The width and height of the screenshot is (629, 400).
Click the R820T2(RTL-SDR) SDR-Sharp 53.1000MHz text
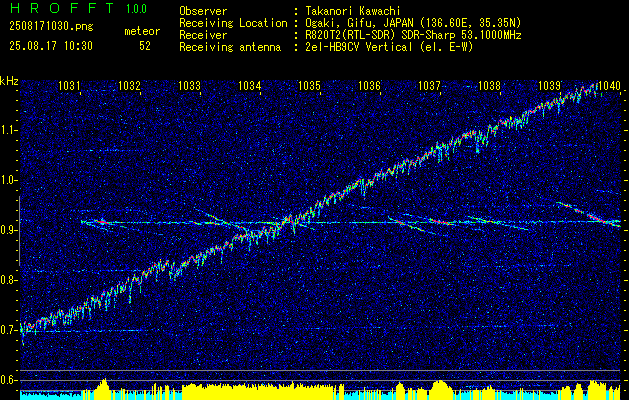[412, 35]
